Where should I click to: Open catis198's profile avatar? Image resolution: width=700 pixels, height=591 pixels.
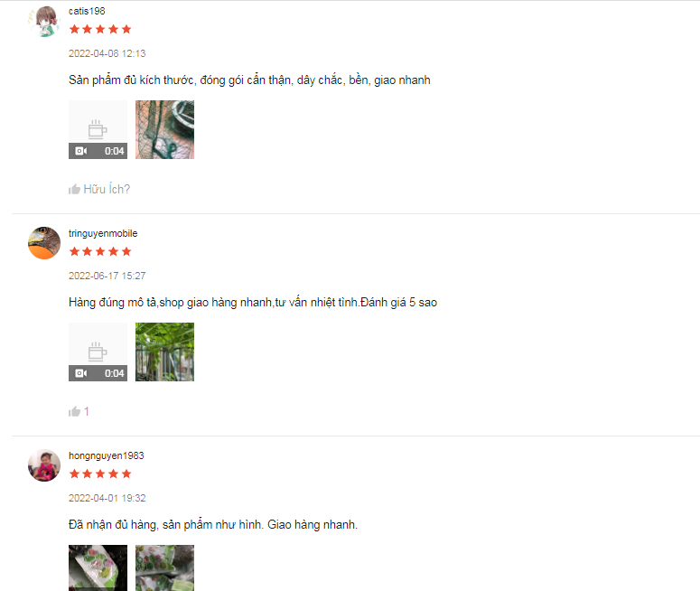[x=43, y=21]
